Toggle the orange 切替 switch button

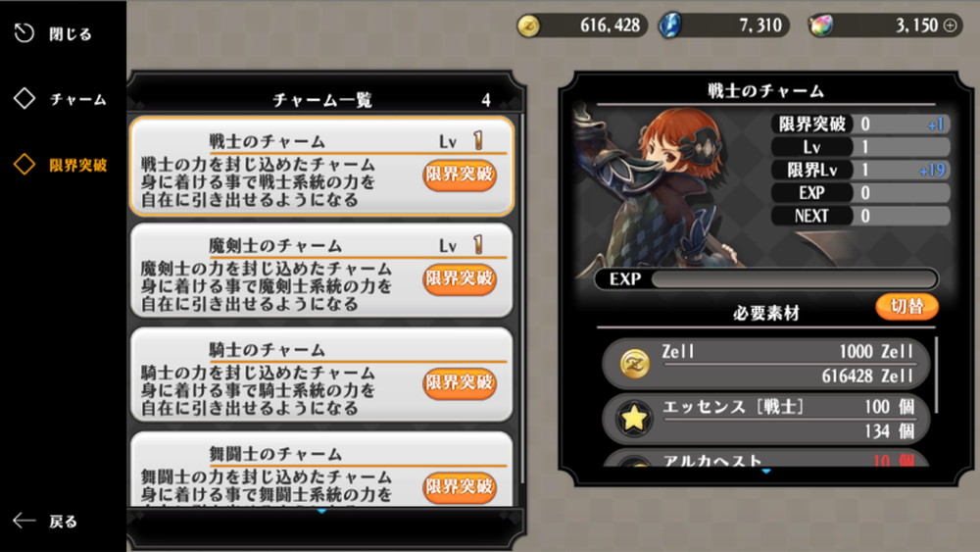click(x=906, y=306)
